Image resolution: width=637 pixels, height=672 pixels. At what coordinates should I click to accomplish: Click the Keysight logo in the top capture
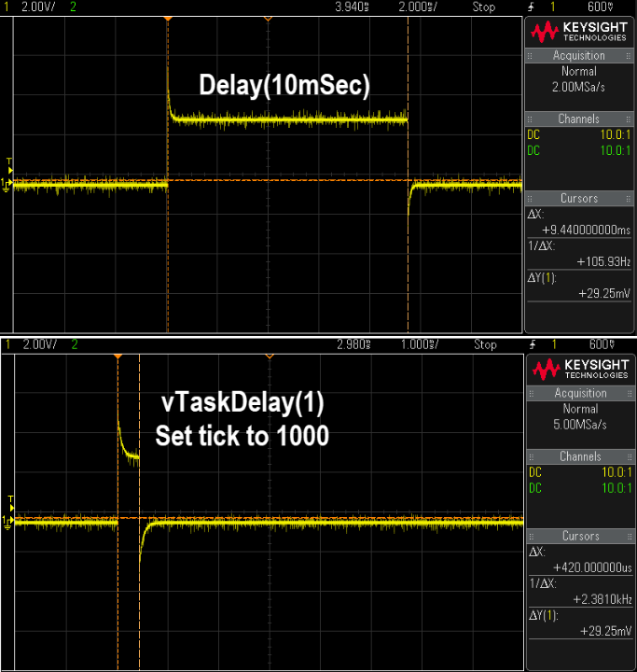point(579,33)
